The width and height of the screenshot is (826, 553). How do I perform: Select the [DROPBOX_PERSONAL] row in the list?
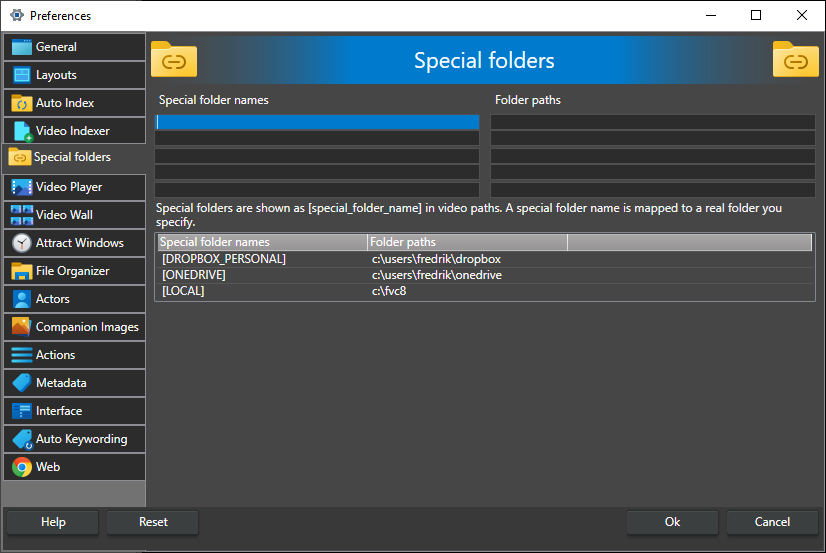(224, 259)
